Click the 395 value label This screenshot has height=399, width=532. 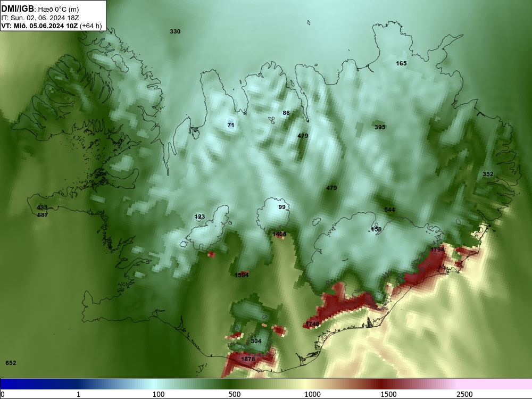click(380, 127)
